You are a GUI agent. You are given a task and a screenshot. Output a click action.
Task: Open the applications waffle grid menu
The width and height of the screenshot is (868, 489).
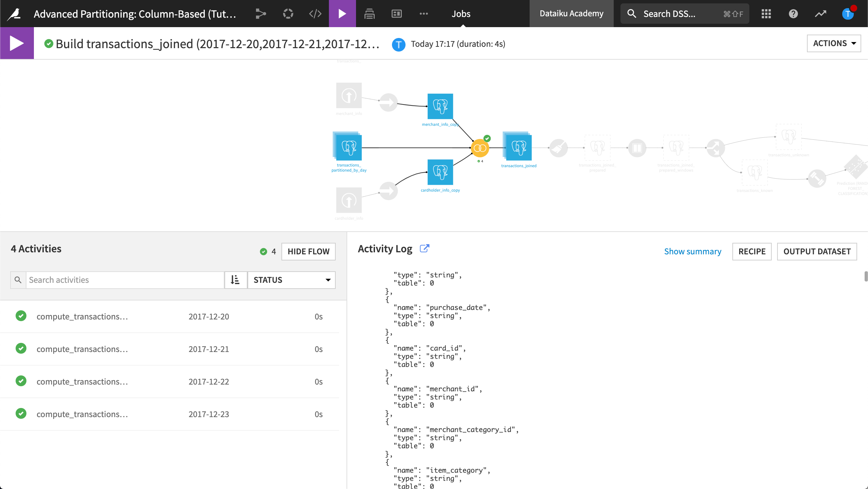[766, 14]
